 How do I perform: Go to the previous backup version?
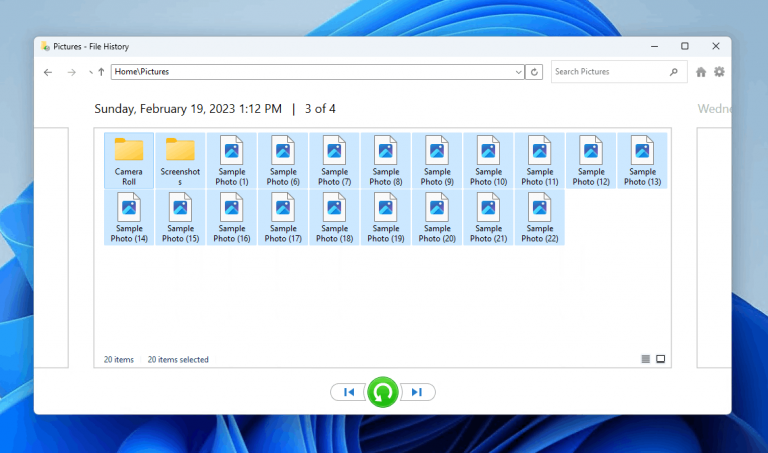[348, 392]
